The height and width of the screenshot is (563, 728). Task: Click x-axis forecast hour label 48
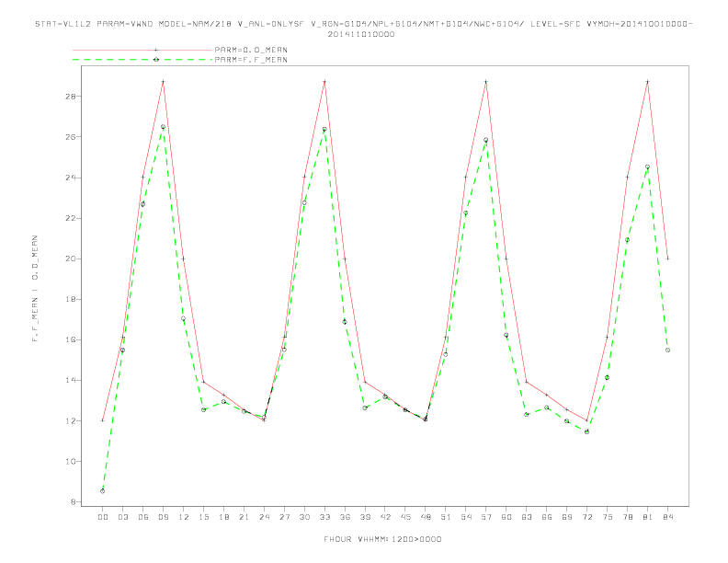point(426,517)
